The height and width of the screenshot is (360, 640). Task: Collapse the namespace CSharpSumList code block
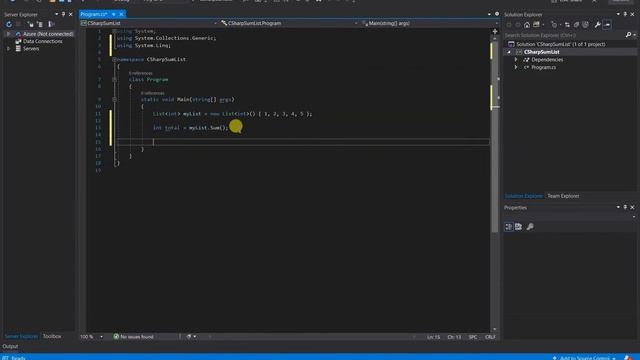pos(114,59)
